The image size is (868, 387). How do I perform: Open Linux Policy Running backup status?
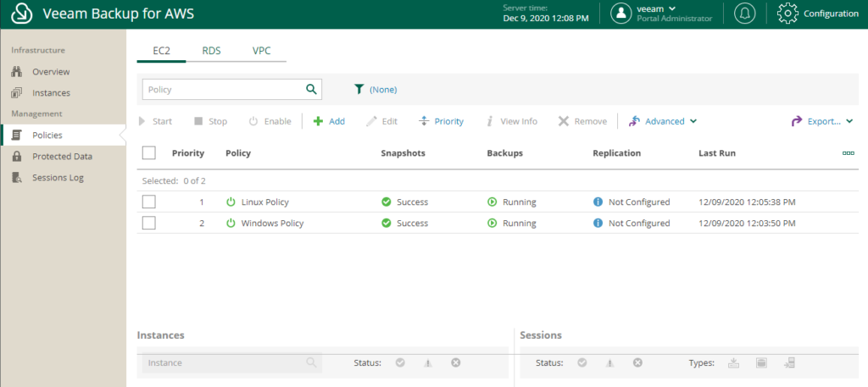511,202
